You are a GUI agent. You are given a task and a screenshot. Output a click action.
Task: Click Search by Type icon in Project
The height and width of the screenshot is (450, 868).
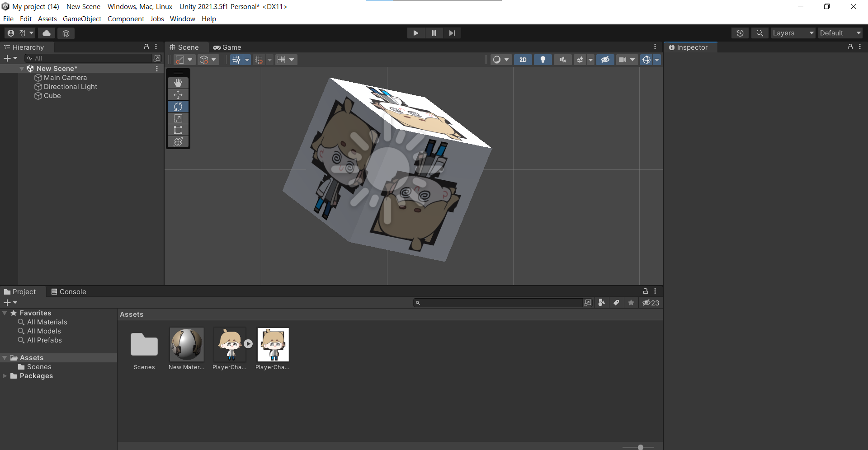click(x=601, y=303)
